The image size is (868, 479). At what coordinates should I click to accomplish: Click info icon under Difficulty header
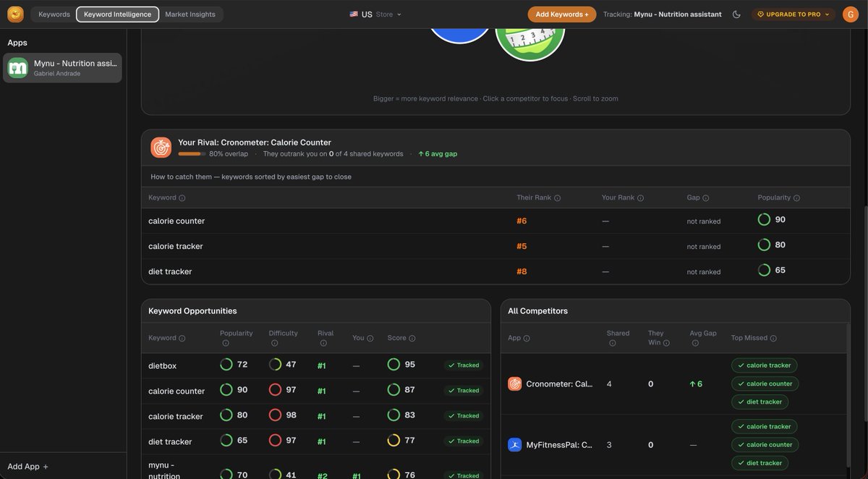[275, 344]
